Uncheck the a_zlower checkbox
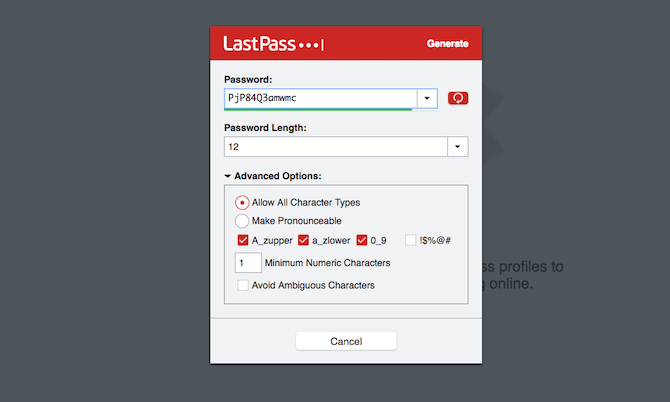 (303, 240)
